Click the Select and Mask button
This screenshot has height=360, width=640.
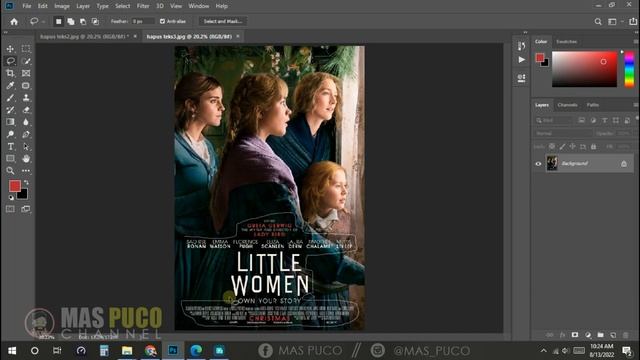[223, 21]
